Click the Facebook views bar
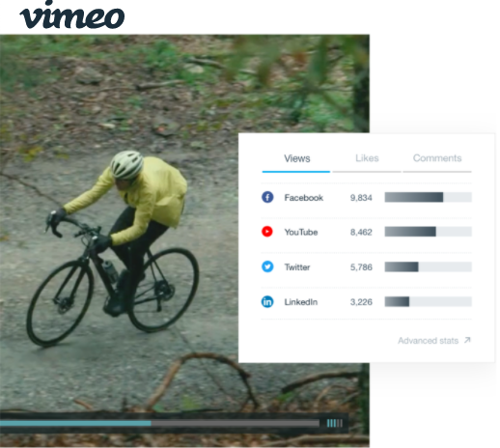The image size is (500, 448). point(429,197)
